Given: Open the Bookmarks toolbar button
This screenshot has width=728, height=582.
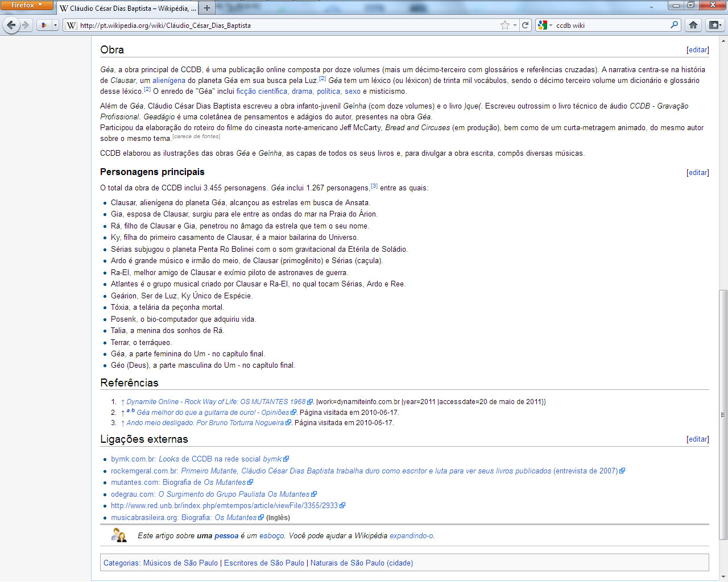Looking at the screenshot, I should [714, 25].
